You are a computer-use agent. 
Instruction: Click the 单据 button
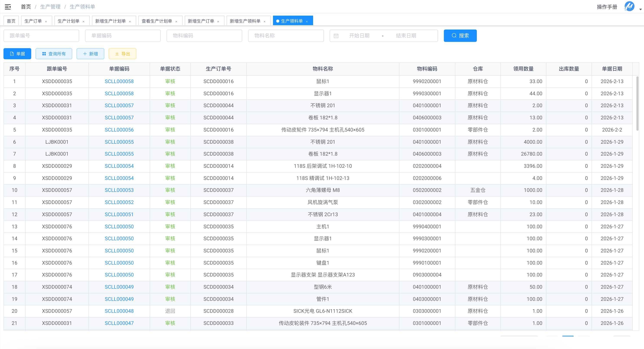click(17, 54)
